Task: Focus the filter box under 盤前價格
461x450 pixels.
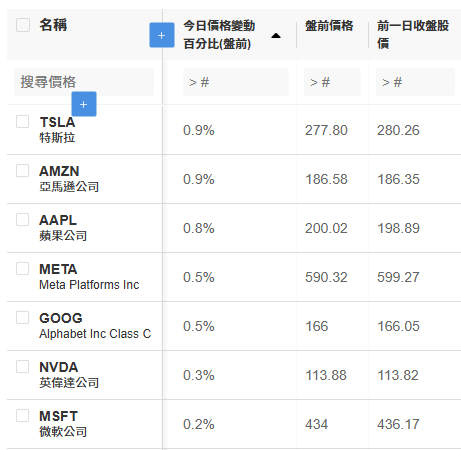Action: (x=332, y=82)
